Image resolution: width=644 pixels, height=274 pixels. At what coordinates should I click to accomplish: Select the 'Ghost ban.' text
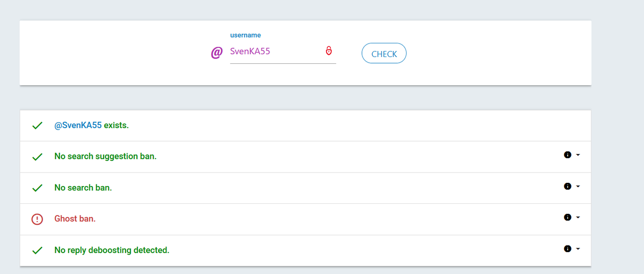pos(75,219)
